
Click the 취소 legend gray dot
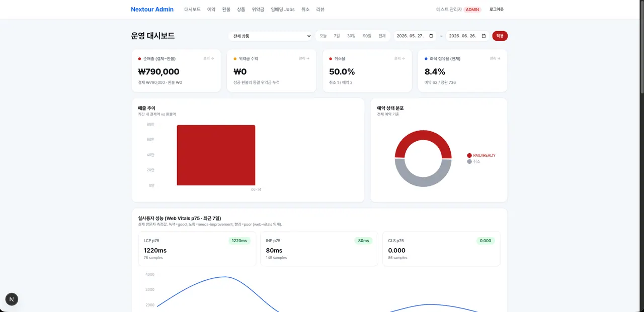point(469,161)
